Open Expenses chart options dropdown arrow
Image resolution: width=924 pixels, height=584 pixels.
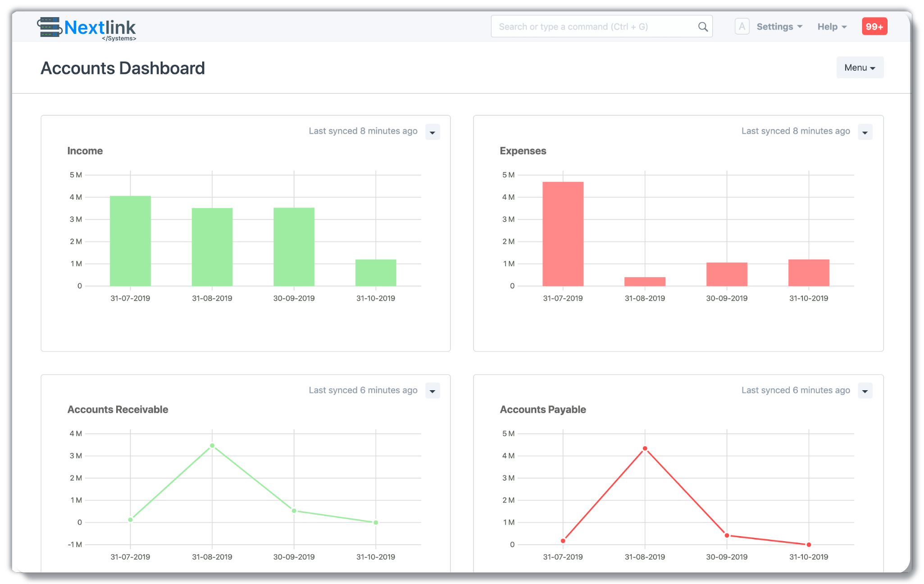tap(865, 132)
